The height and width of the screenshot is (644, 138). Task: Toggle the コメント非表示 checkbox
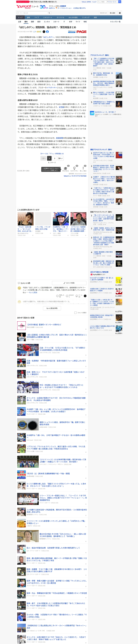[75, 313]
